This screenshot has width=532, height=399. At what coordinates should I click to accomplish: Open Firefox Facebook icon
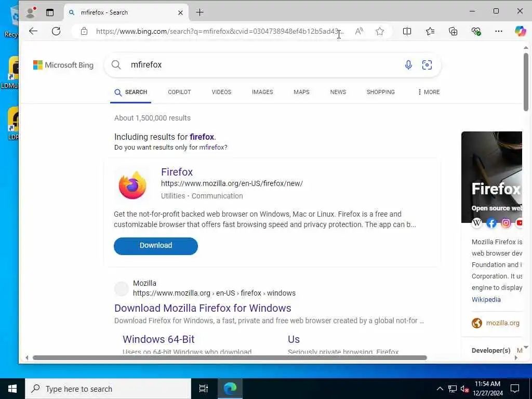click(x=491, y=223)
